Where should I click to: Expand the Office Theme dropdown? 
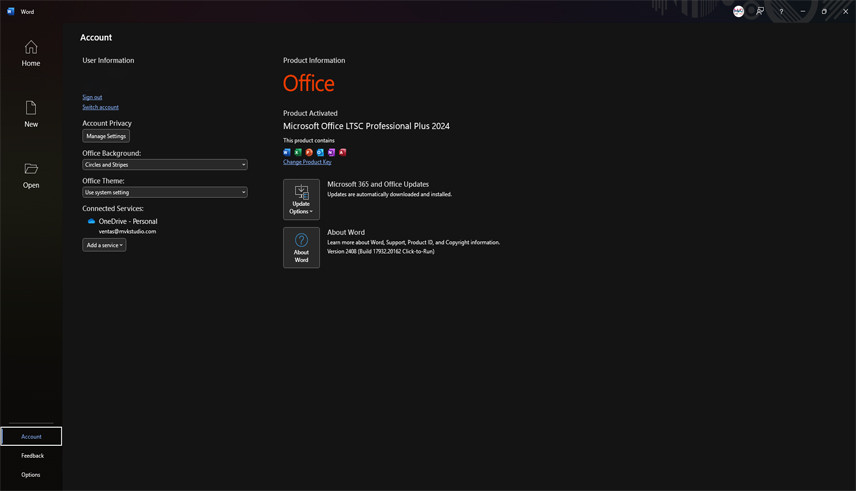pyautogui.click(x=165, y=192)
